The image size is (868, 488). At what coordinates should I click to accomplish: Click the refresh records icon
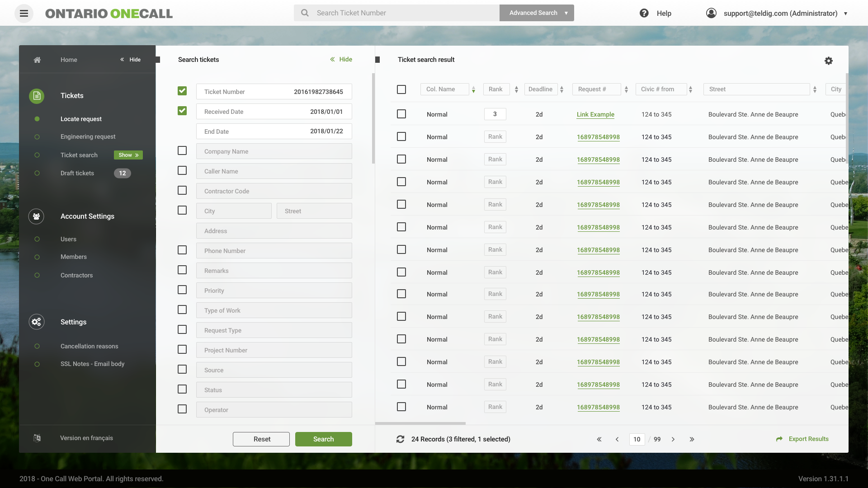400,439
